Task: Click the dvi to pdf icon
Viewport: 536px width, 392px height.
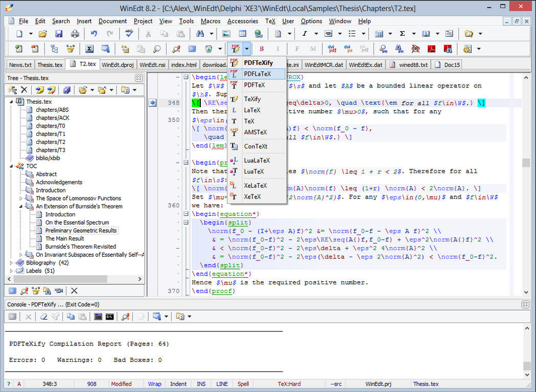Action: click(332, 49)
